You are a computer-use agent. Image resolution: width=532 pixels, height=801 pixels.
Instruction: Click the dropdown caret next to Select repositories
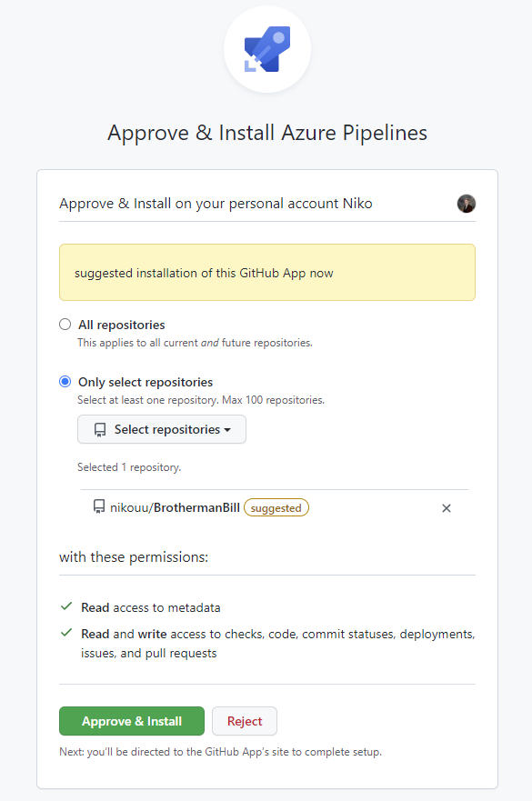(x=227, y=430)
